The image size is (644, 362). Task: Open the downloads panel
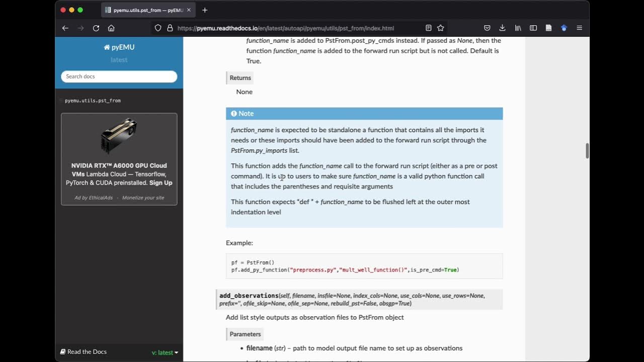pyautogui.click(x=502, y=28)
